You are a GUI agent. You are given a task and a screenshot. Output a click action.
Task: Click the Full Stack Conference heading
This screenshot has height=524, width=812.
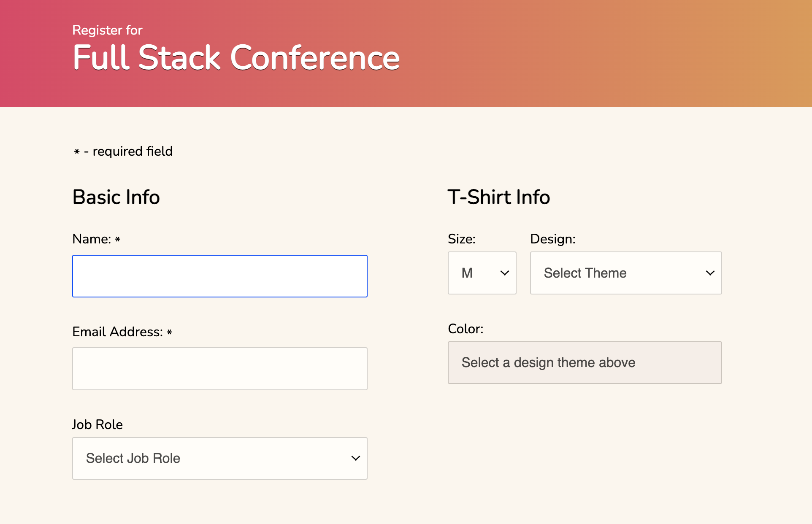pyautogui.click(x=236, y=57)
